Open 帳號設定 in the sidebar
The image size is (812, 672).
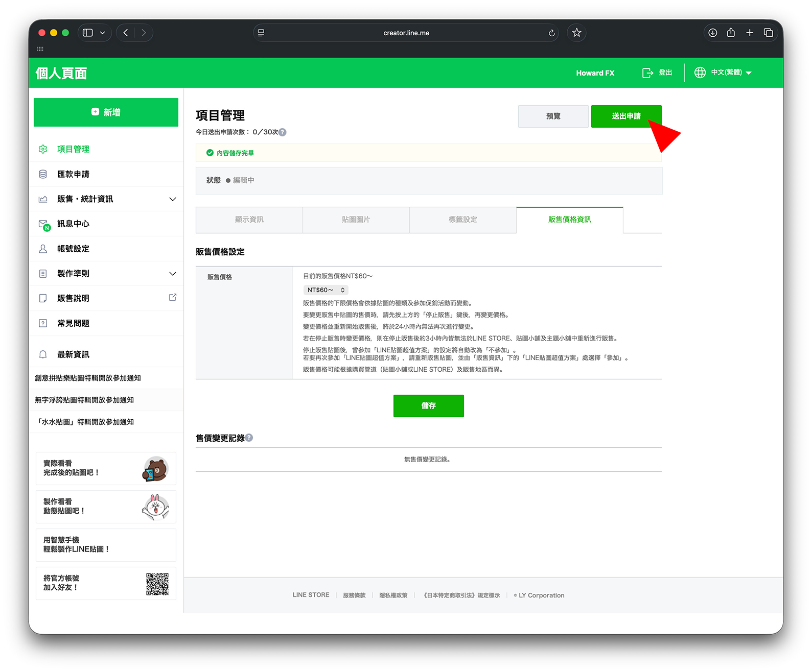[73, 249]
